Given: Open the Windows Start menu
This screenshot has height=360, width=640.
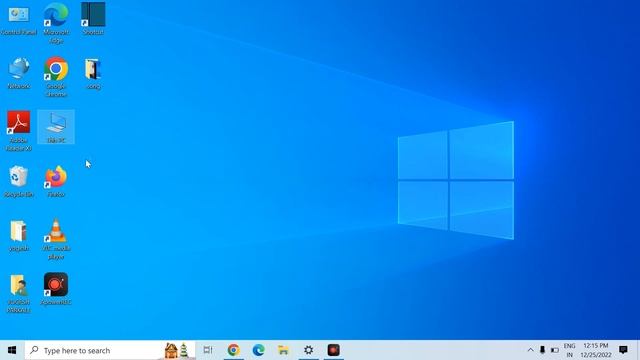Looking at the screenshot, I should [12, 350].
